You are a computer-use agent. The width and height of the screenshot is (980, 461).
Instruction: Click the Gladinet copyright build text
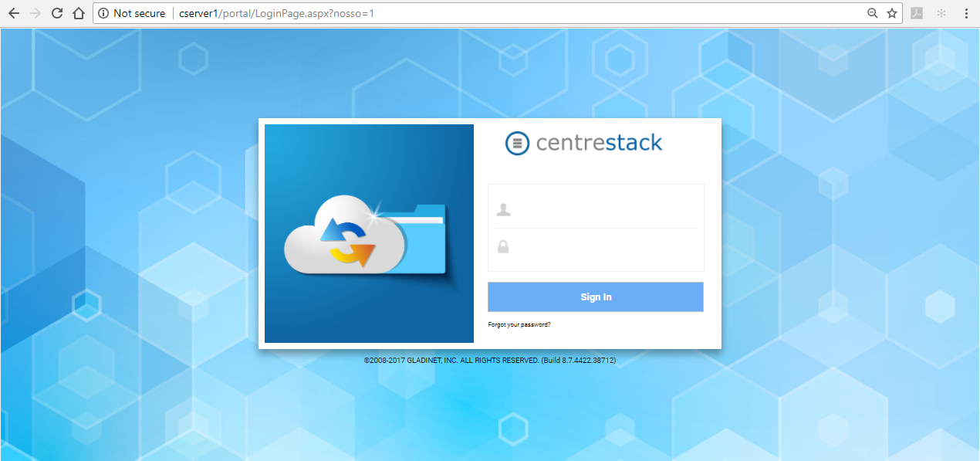click(x=490, y=360)
